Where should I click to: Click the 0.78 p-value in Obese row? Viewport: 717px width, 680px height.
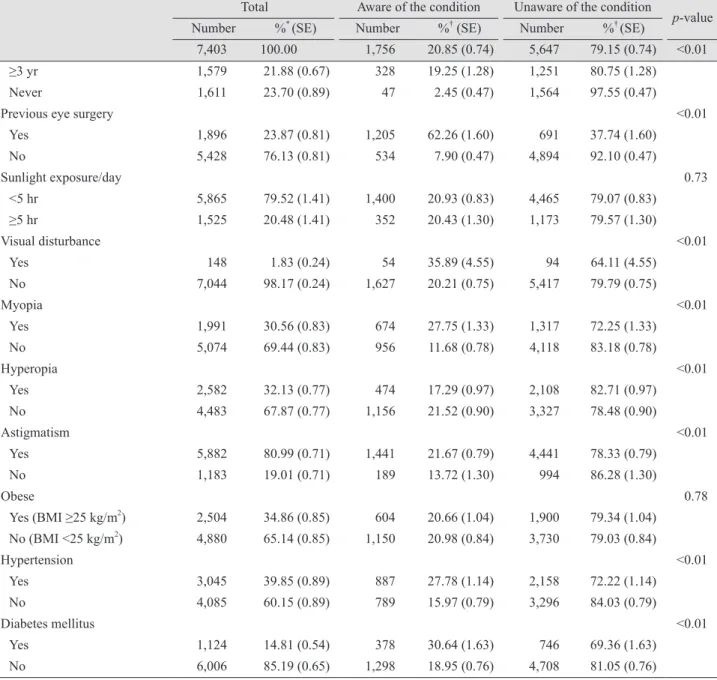coord(696,496)
